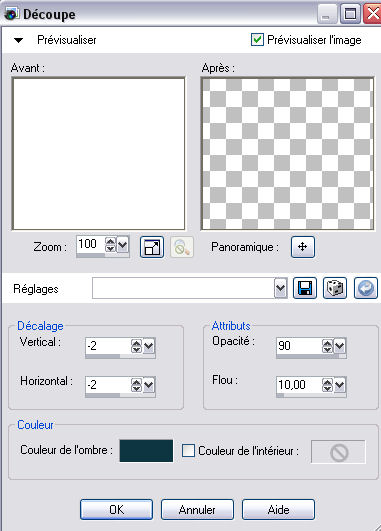Enable Couleur de l'intérieur checkbox
This screenshot has width=381, height=531.
click(x=188, y=451)
